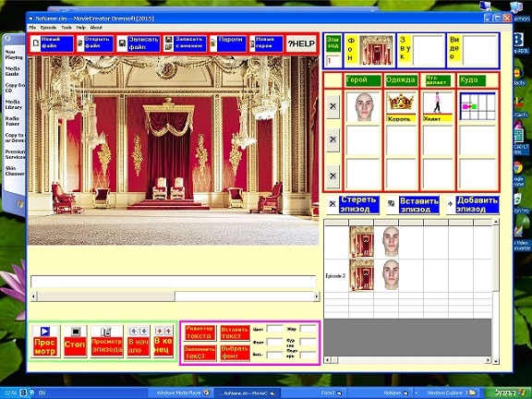The width and height of the screenshot is (532, 399).
Task: Click the Новый файл new-file icon button
Action: 52,43
